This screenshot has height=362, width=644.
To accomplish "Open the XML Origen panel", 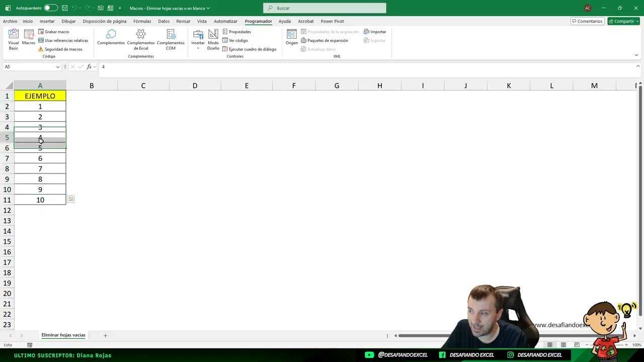I will click(x=292, y=38).
